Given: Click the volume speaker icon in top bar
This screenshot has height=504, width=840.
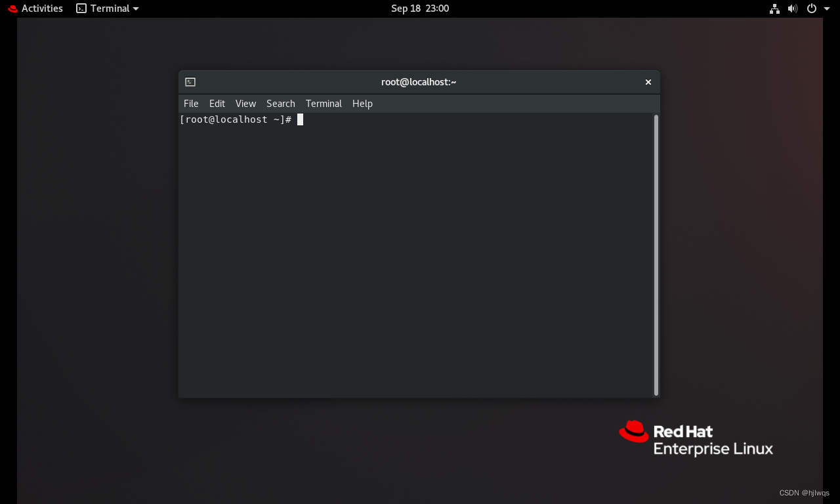Looking at the screenshot, I should tap(792, 9).
